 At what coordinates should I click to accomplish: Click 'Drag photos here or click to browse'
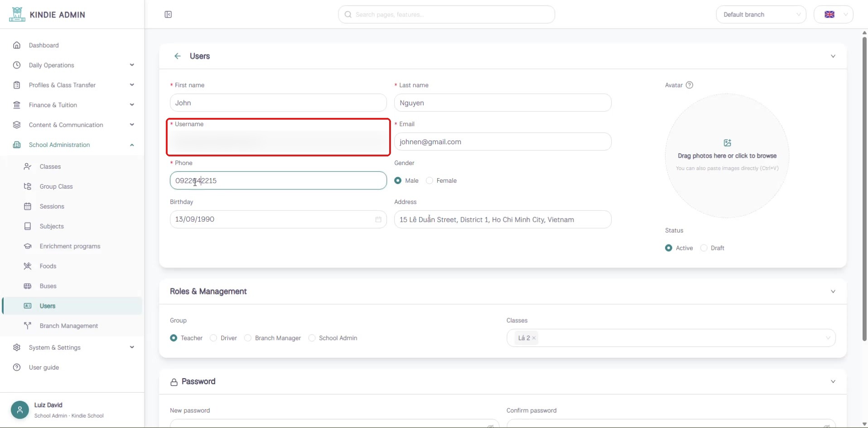[727, 156]
